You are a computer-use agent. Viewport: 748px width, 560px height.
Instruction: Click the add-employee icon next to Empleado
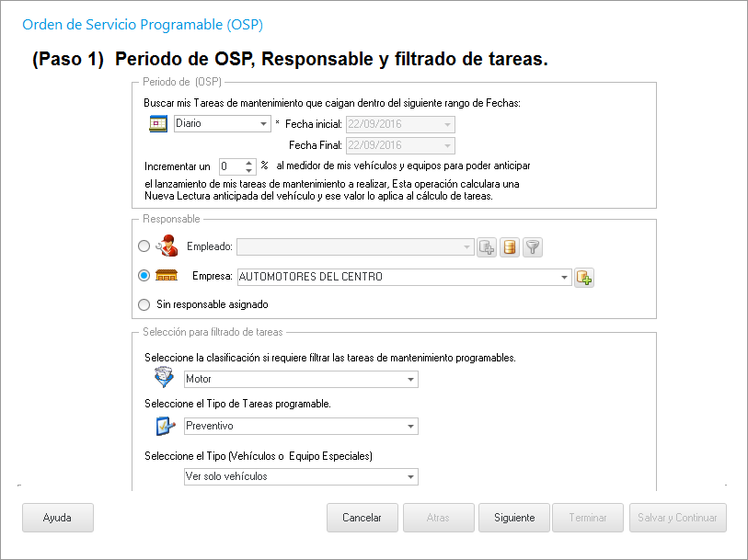tap(488, 246)
